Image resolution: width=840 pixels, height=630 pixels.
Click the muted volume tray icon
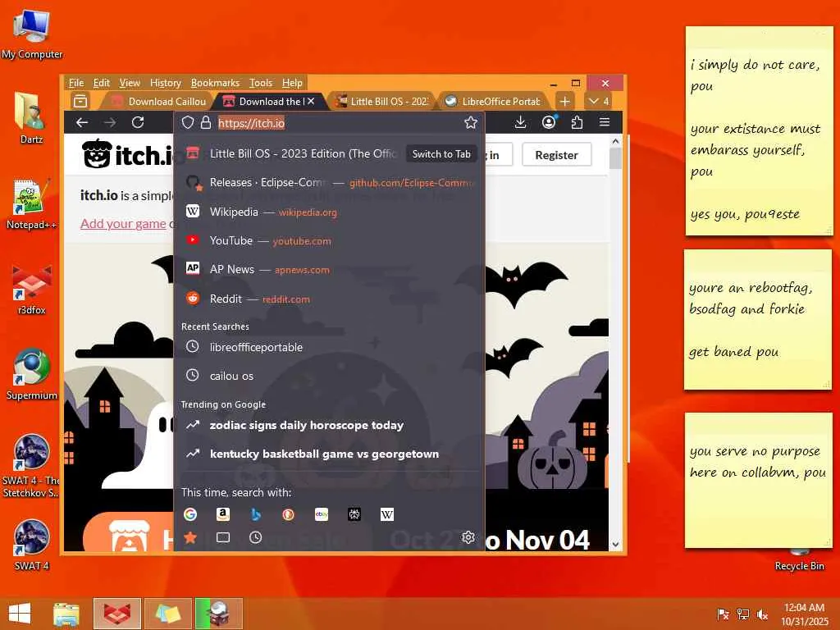coord(762,614)
